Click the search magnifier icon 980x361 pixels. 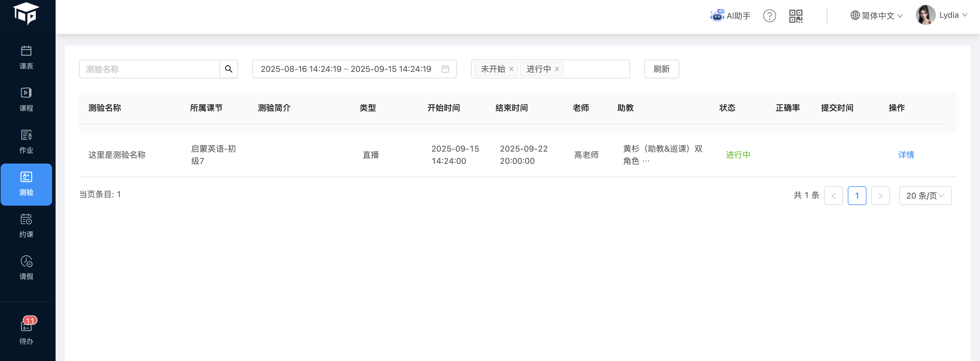(229, 69)
